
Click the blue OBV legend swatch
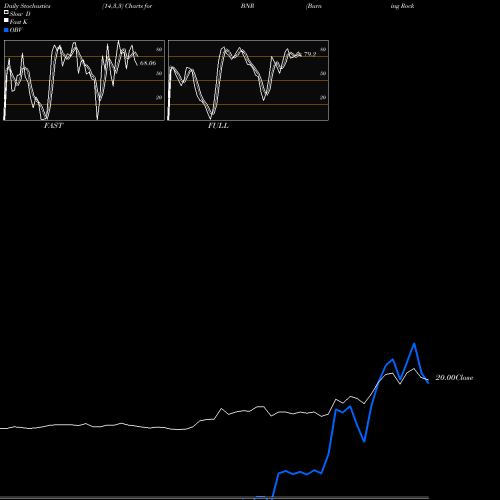click(6, 30)
